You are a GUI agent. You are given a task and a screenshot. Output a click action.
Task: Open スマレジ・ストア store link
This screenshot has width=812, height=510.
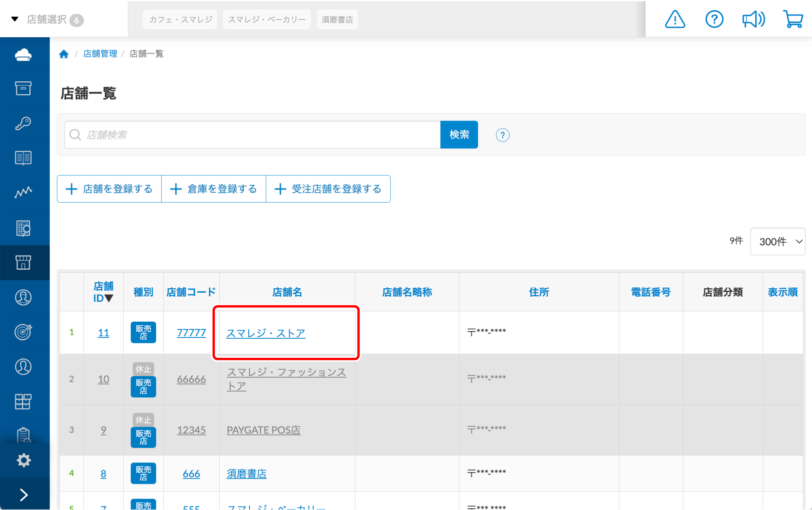point(265,333)
